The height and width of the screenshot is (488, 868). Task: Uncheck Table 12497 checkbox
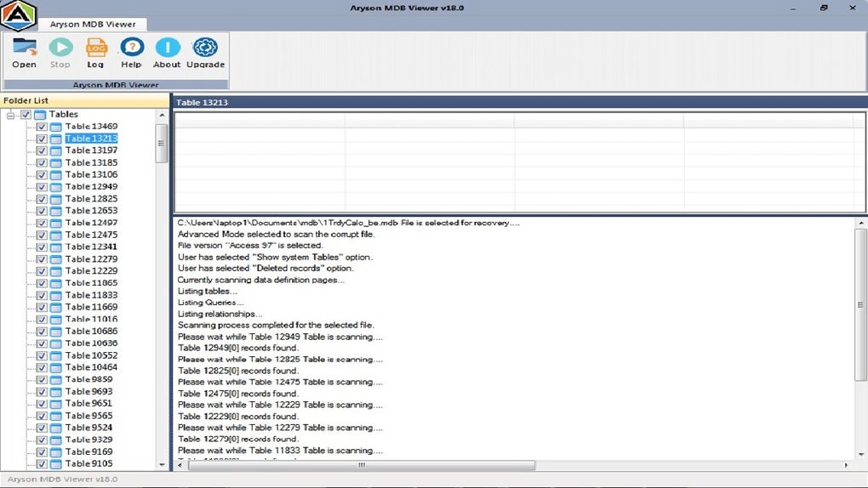point(42,224)
